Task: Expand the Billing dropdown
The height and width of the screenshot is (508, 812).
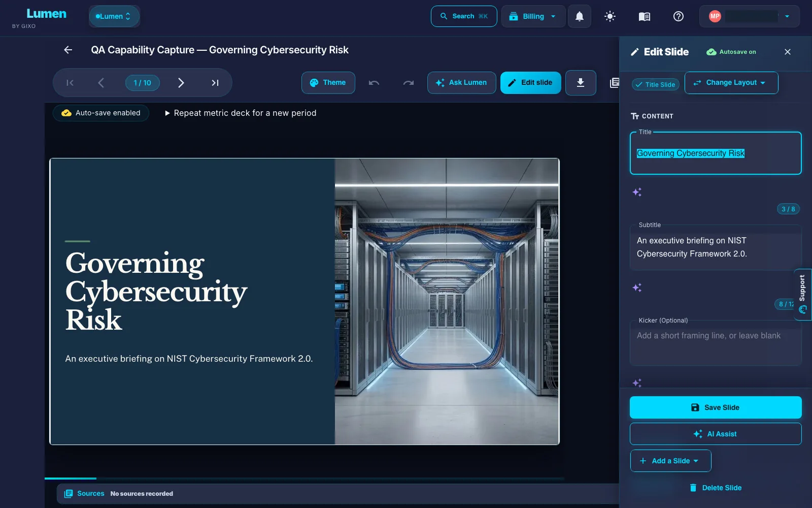Action: coord(533,16)
